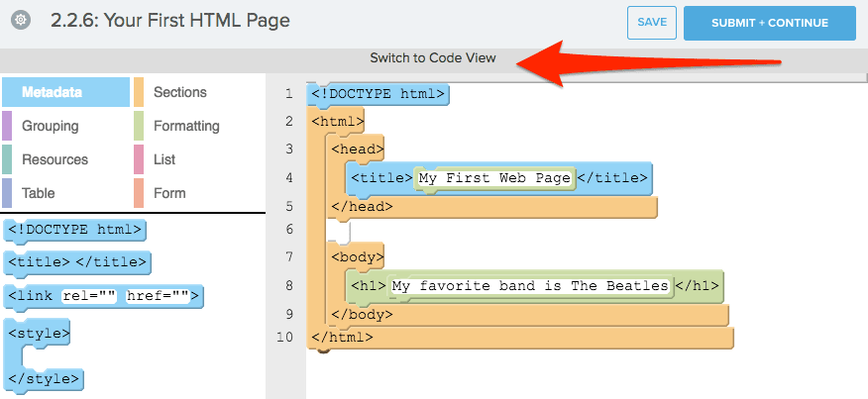Edit the 'My First Web Page' title text
Viewport: 868px width, 399px height.
tap(494, 178)
